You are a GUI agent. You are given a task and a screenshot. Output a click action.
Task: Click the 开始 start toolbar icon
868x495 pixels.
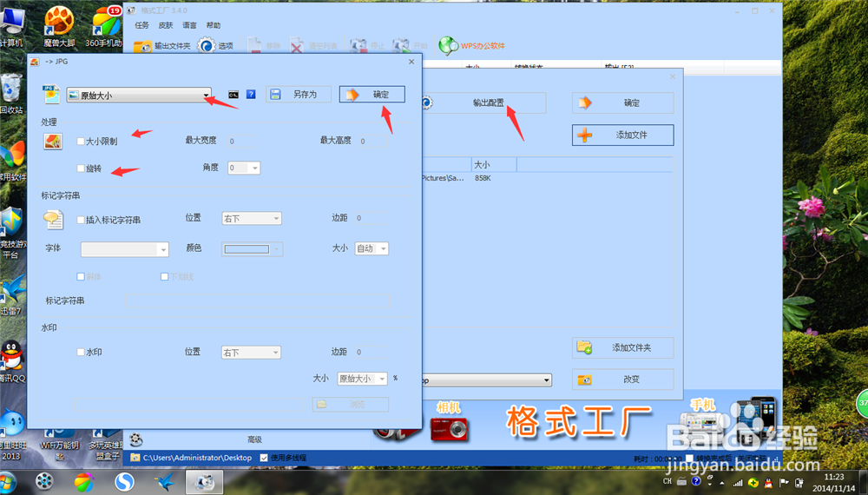[401, 45]
